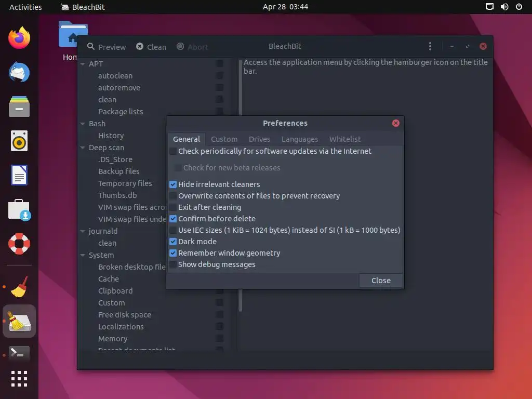Click the Preview magnifier button

point(106,47)
